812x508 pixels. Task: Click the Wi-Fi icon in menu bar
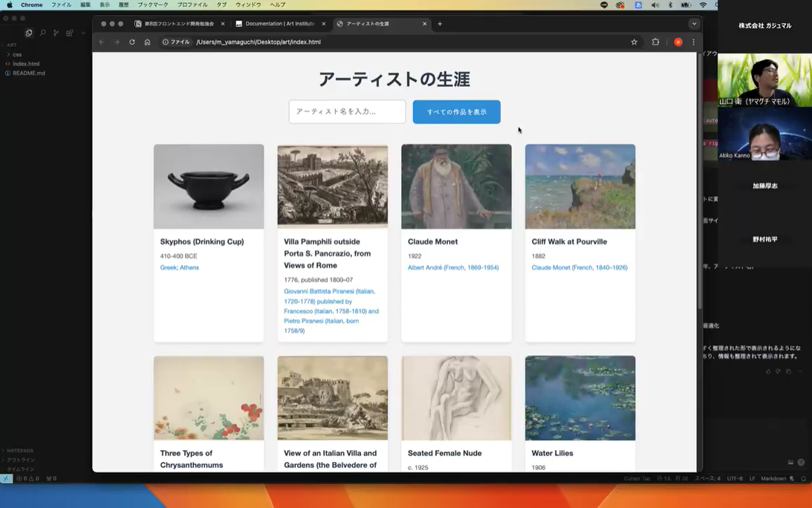coord(703,4)
